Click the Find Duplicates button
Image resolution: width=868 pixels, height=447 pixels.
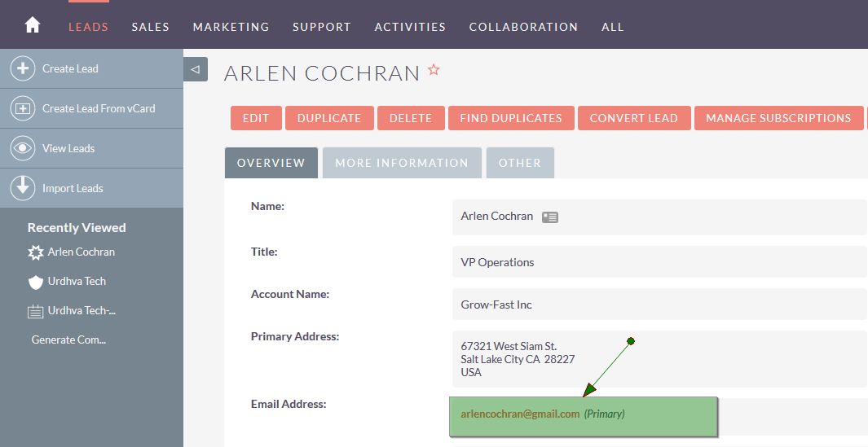tap(511, 118)
